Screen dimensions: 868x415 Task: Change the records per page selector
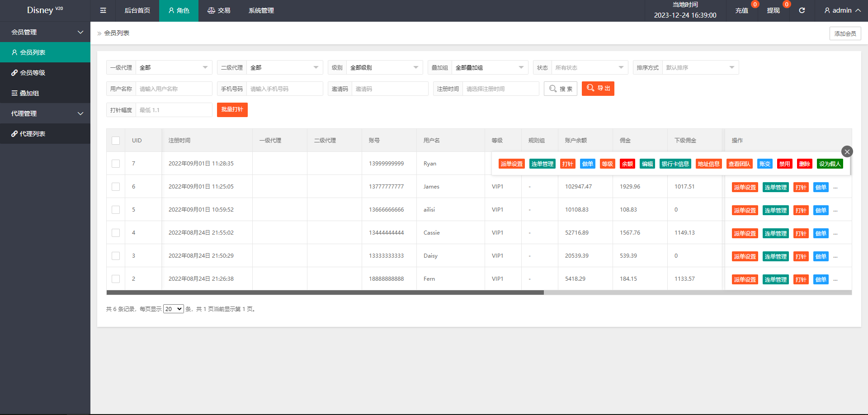click(x=173, y=309)
